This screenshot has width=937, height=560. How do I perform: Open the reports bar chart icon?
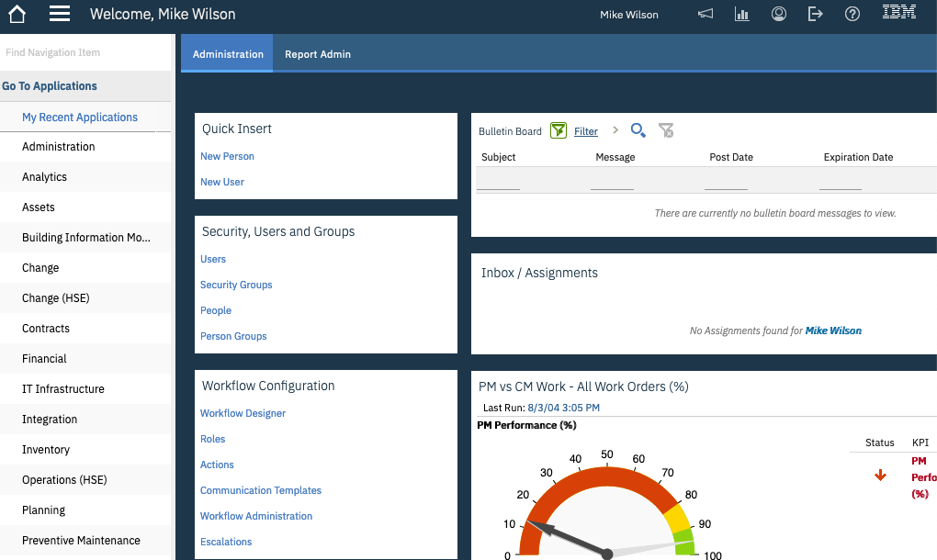[x=741, y=14]
